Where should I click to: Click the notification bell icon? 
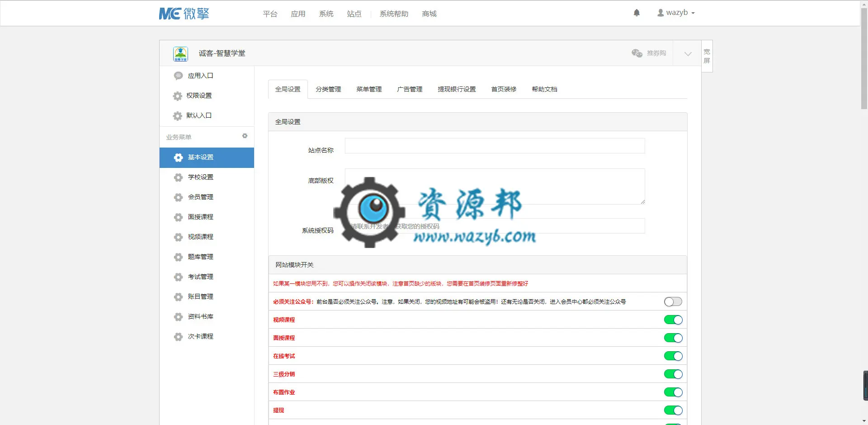point(637,13)
